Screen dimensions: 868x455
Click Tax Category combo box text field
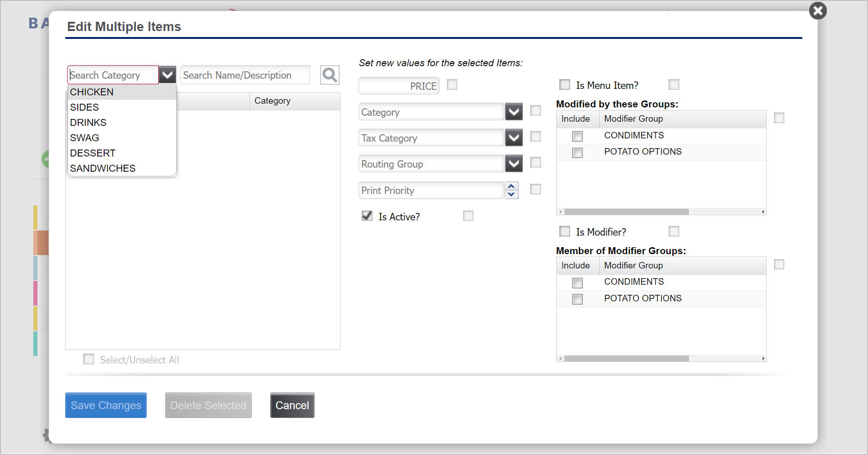432,138
